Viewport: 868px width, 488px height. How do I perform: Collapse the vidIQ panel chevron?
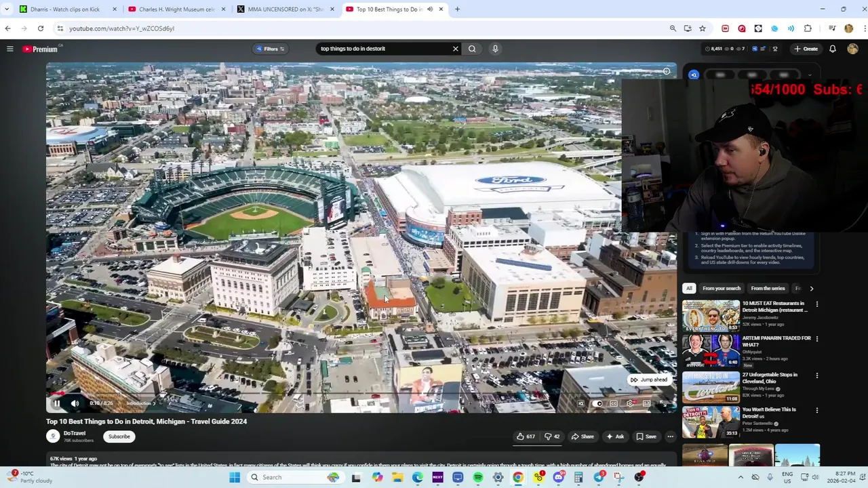[x=810, y=75]
